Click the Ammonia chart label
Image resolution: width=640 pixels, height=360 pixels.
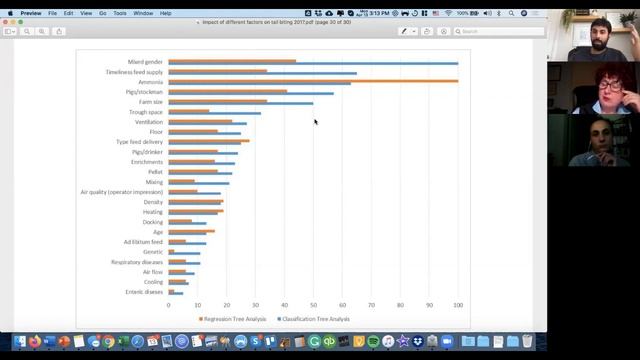(x=151, y=82)
